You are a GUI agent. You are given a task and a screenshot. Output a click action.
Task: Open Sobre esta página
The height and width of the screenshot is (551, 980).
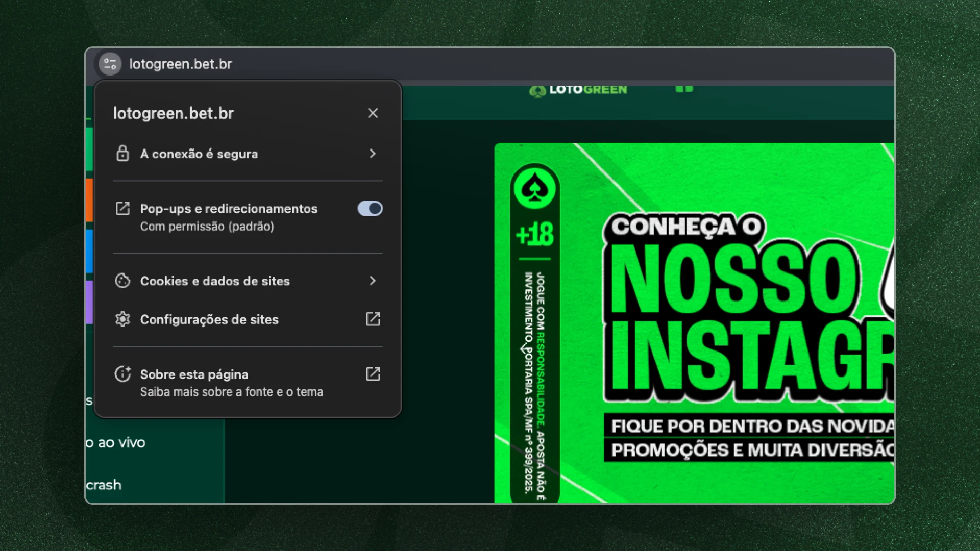coord(248,383)
